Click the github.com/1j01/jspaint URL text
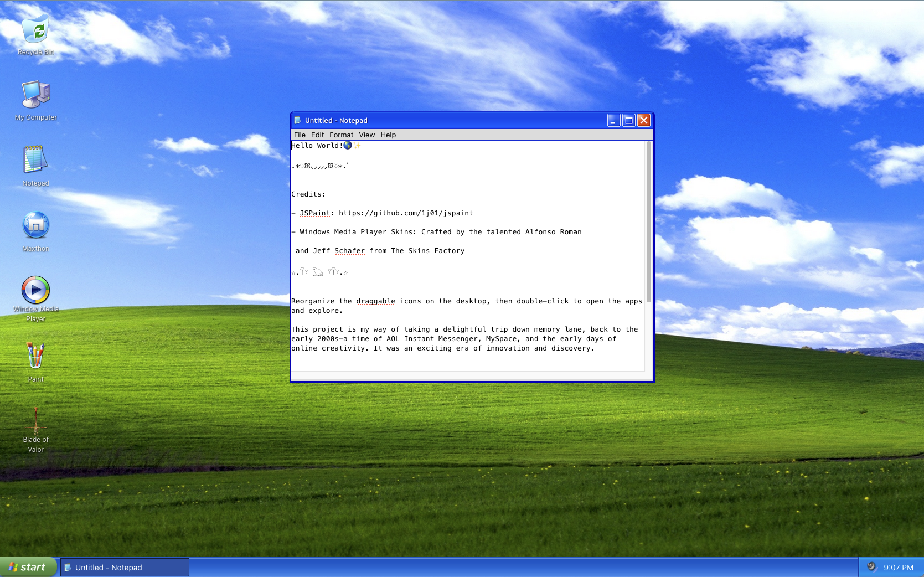 coord(406,213)
